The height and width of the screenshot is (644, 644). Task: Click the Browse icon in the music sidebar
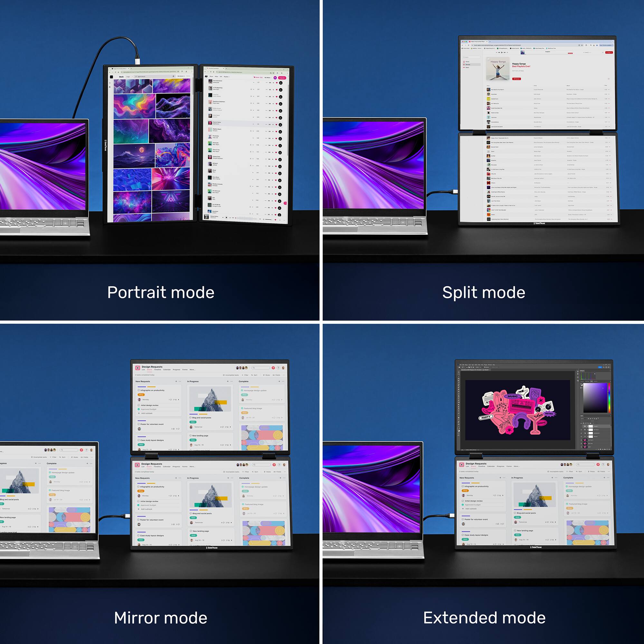pyautogui.click(x=464, y=65)
